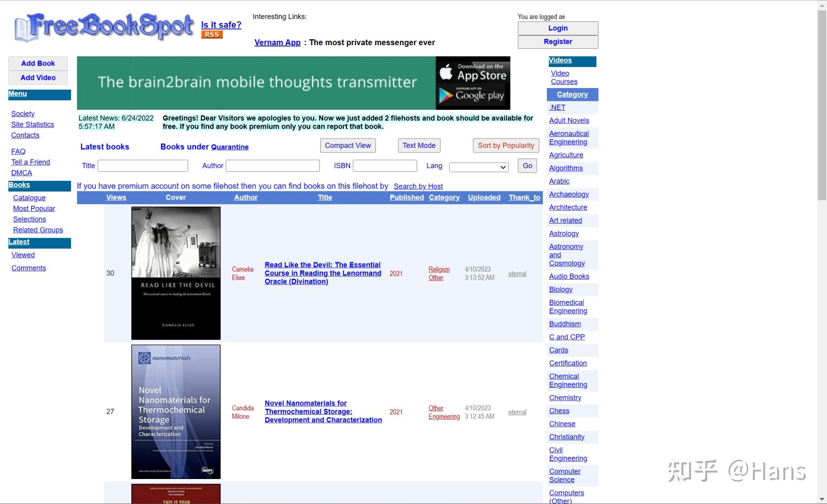This screenshot has height=504, width=827.
Task: Sort the table by the Uploaded column
Action: point(484,197)
